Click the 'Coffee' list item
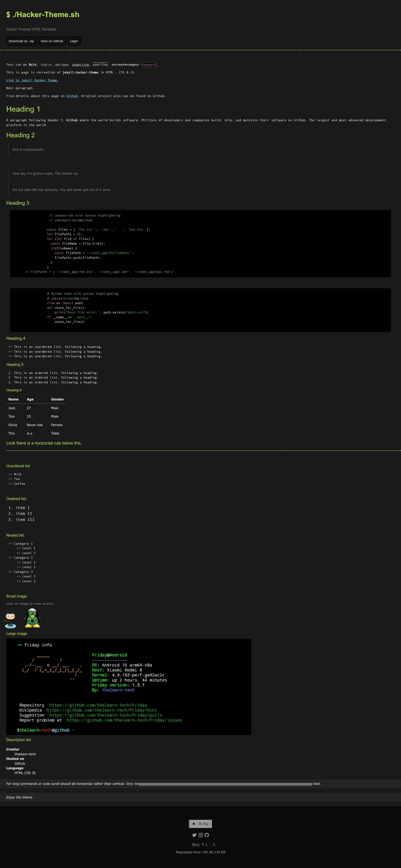This screenshot has width=401, height=868. point(20,484)
